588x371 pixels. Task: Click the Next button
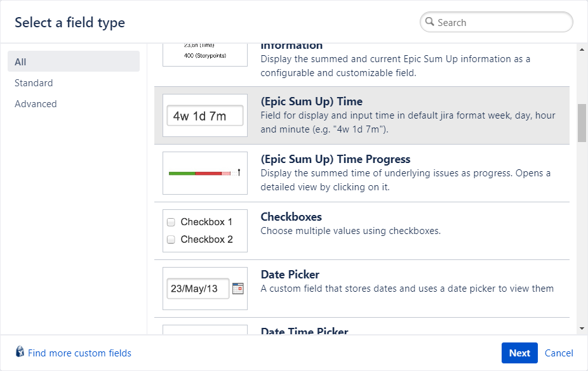tap(519, 353)
